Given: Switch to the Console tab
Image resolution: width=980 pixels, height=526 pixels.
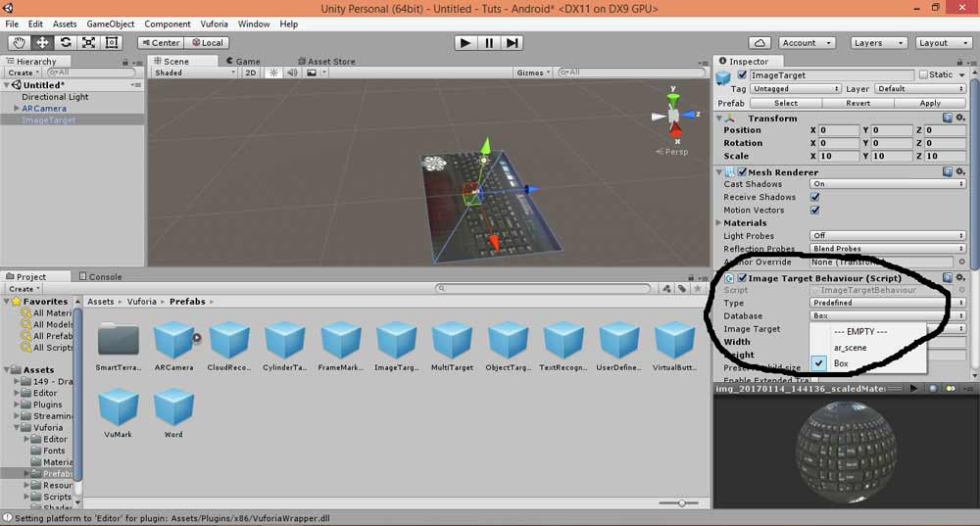Looking at the screenshot, I should (x=101, y=276).
